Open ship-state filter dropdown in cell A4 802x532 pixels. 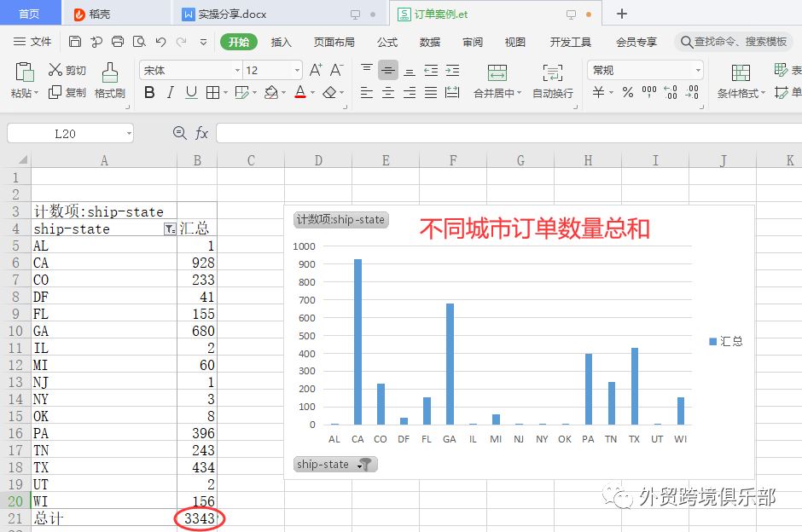click(169, 229)
